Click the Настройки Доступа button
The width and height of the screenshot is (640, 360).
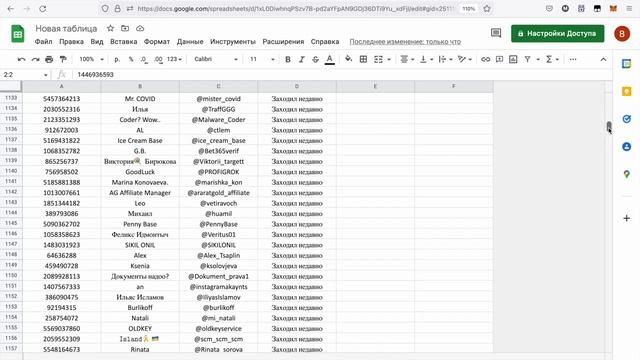tap(558, 33)
